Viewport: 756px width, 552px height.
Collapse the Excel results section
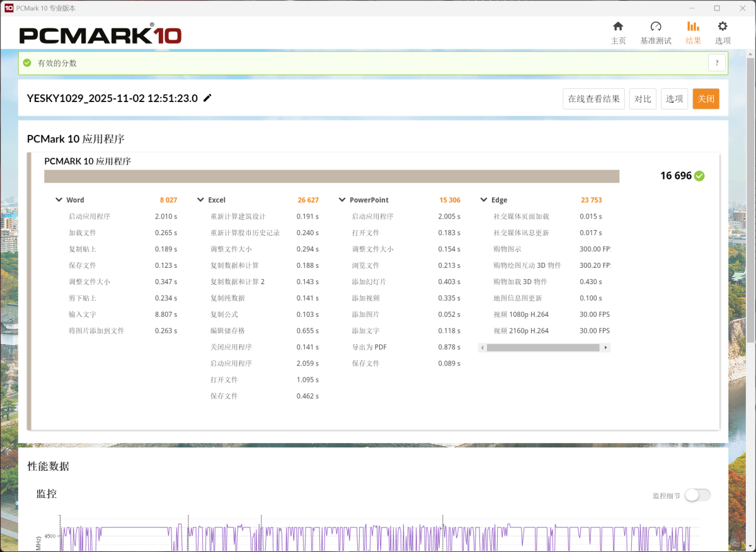[x=201, y=200]
